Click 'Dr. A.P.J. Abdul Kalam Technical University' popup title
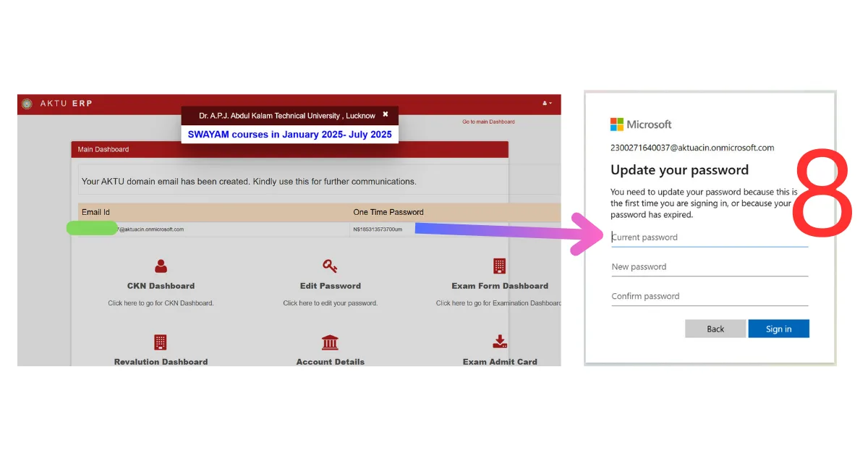The height and width of the screenshot is (456, 868). (x=287, y=116)
